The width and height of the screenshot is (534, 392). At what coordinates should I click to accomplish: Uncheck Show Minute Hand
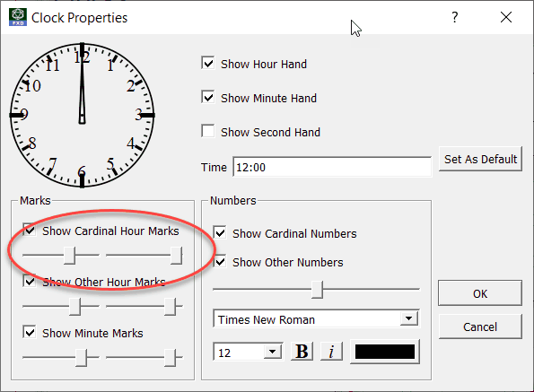pos(207,98)
